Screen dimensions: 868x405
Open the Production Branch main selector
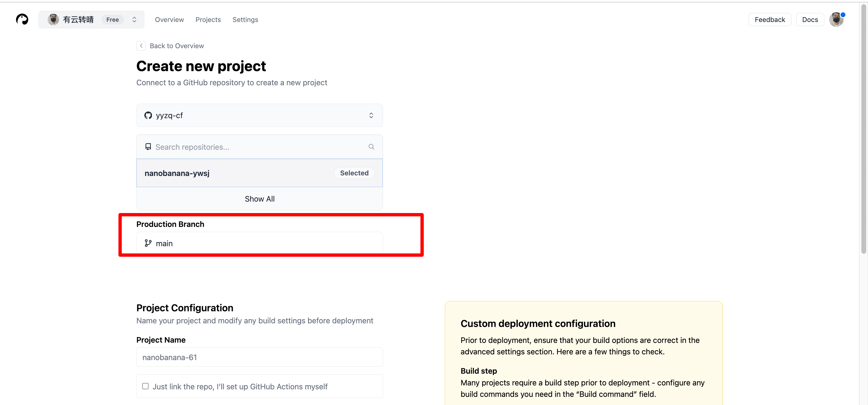pos(259,243)
